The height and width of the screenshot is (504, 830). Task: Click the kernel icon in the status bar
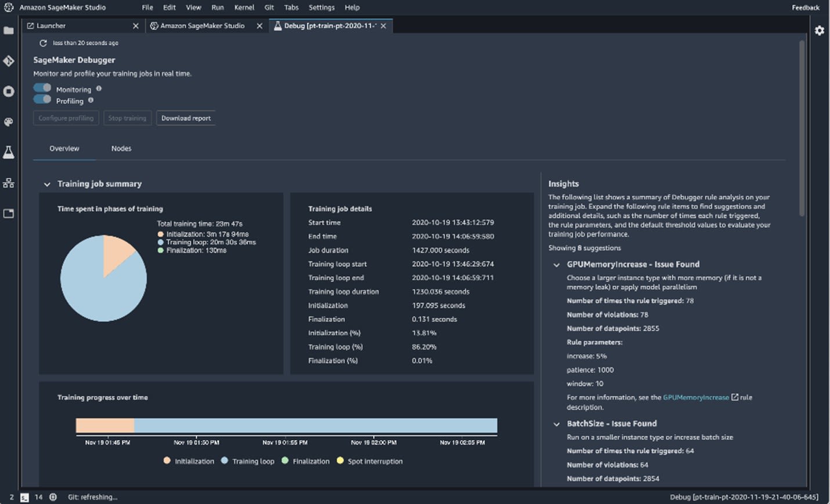53,497
